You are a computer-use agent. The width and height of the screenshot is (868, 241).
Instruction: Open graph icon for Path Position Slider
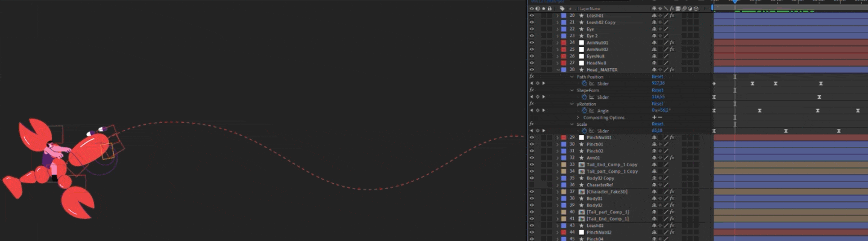[591, 83]
